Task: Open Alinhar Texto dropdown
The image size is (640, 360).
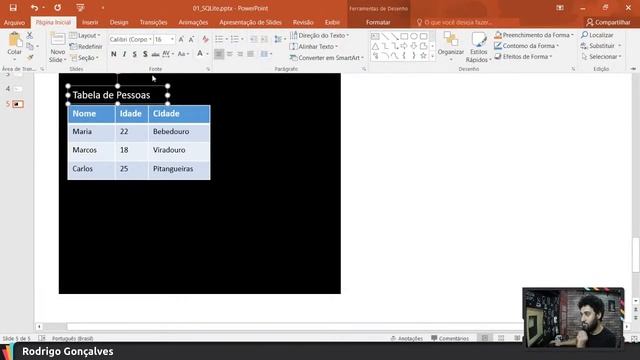Action: coord(314,47)
